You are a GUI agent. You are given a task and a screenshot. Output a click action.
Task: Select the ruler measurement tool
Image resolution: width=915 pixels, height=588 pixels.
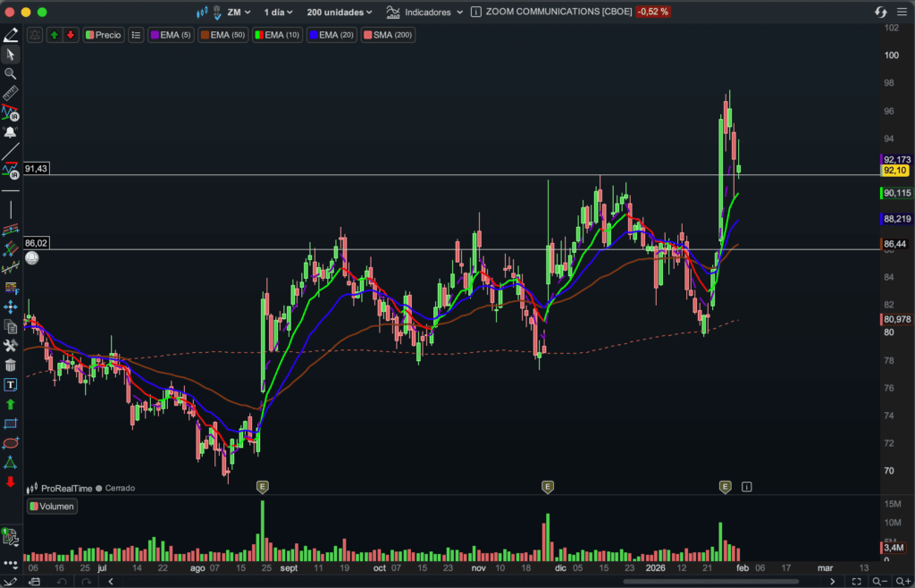pyautogui.click(x=11, y=94)
